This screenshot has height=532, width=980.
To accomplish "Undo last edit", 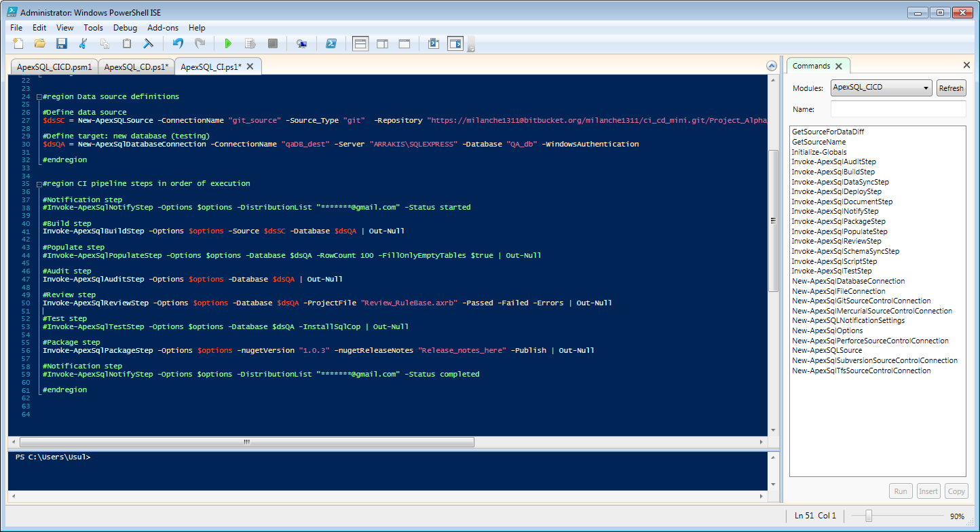I will click(178, 43).
